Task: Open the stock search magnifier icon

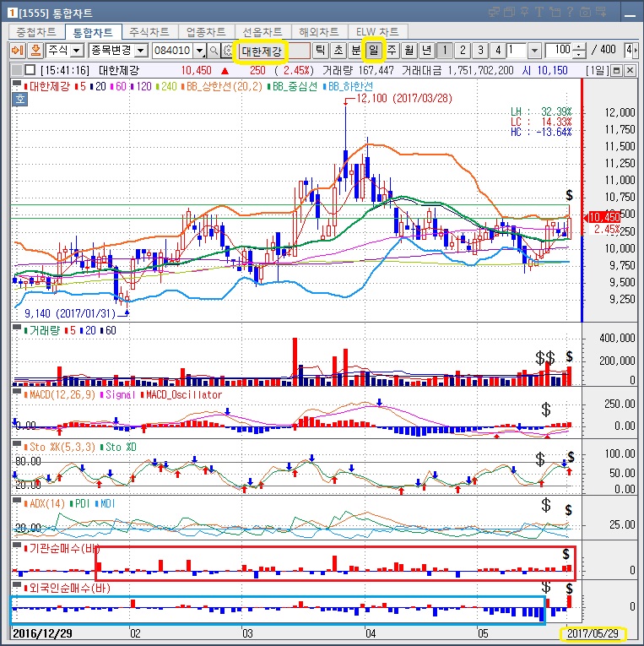Action: point(214,51)
